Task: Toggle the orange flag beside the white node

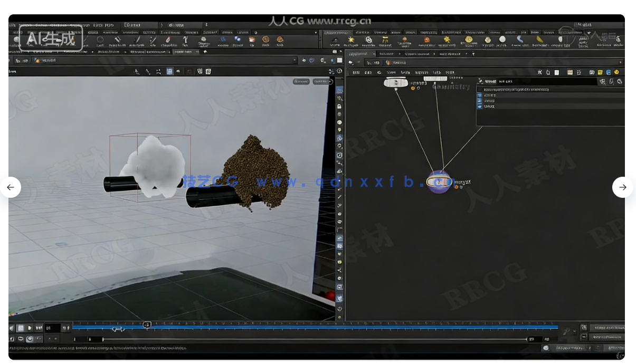Action: point(413,88)
